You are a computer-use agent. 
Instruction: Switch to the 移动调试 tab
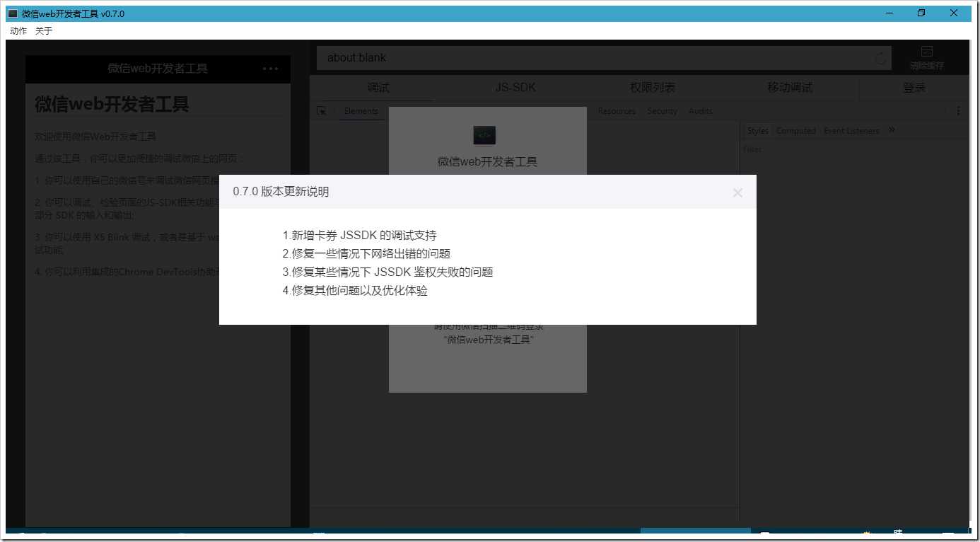coord(790,88)
